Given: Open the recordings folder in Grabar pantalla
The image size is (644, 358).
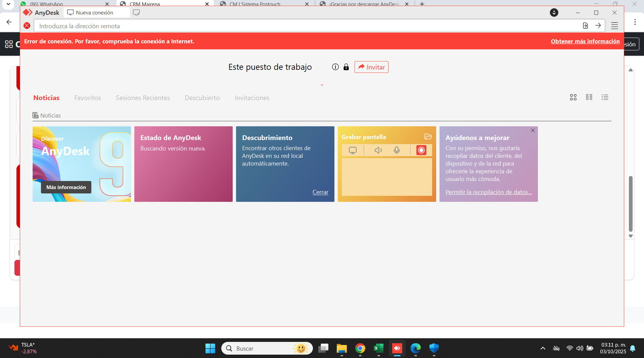Looking at the screenshot, I should [428, 136].
